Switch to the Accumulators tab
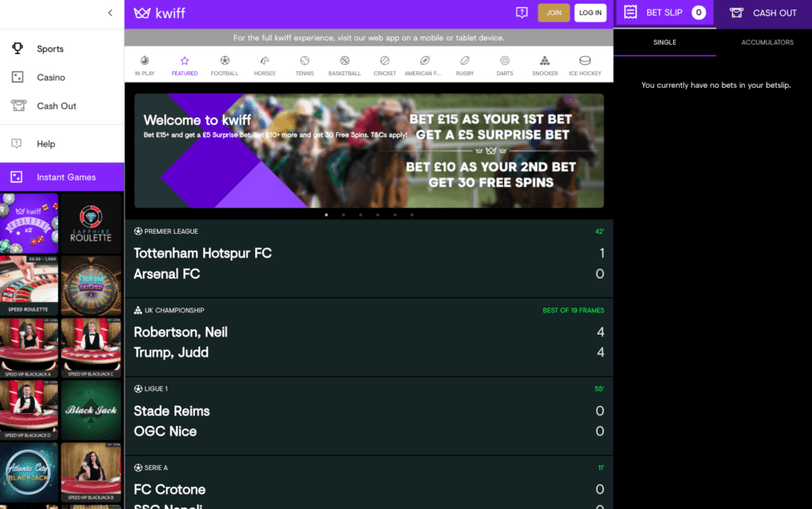 coord(767,42)
